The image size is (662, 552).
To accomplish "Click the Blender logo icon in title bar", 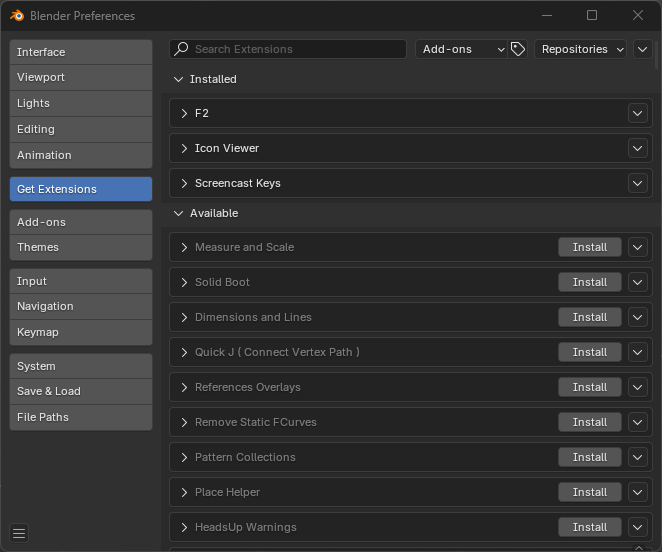I will 17,16.
